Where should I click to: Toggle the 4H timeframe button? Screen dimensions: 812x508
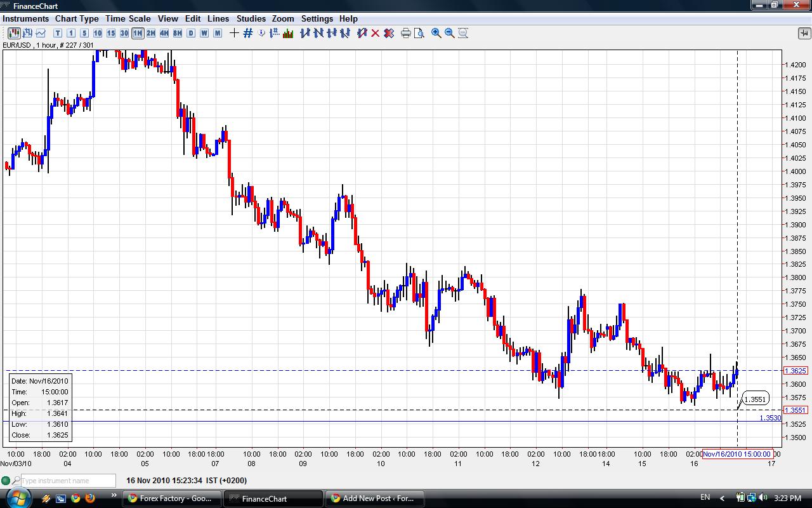coord(164,33)
